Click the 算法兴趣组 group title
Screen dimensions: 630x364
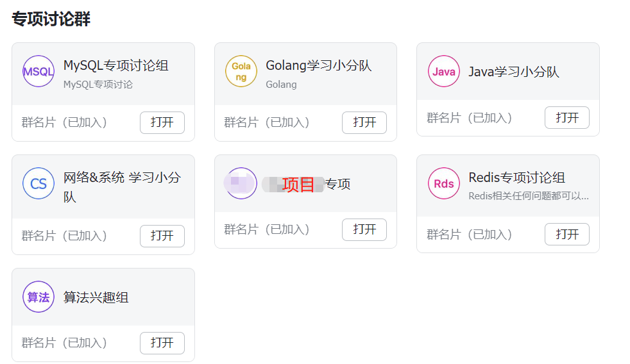point(96,297)
